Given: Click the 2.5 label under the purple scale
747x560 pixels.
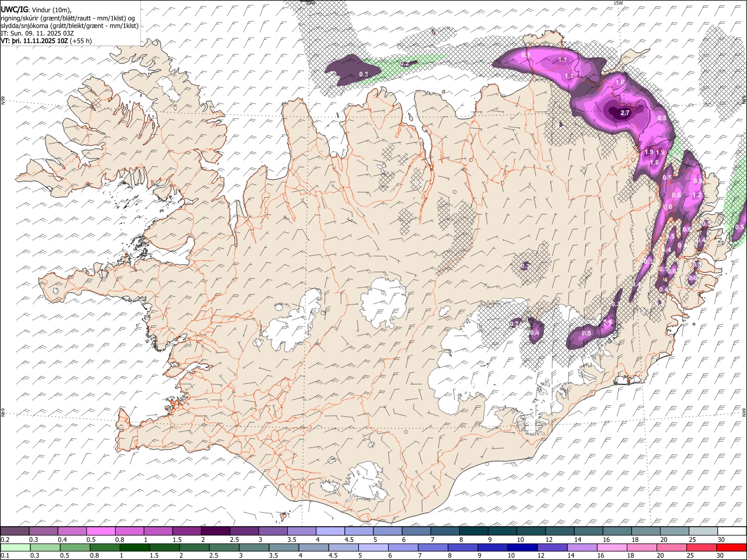Looking at the screenshot, I should (x=234, y=539).
